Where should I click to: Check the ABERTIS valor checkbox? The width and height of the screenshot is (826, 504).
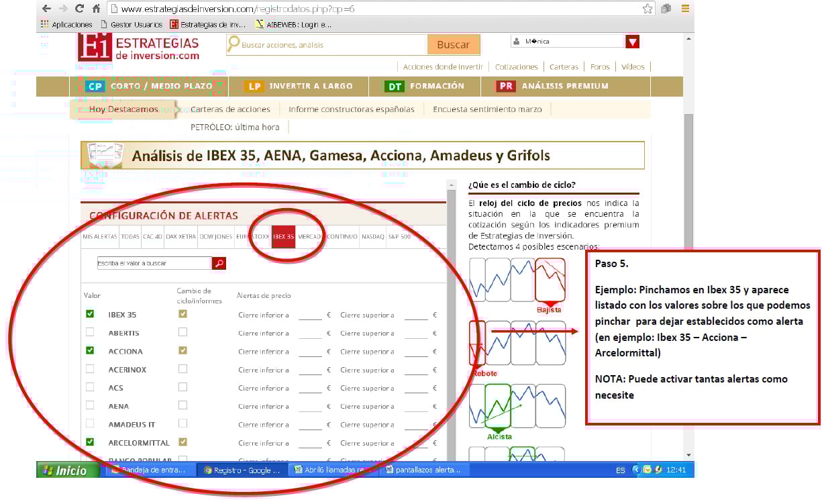(90, 332)
